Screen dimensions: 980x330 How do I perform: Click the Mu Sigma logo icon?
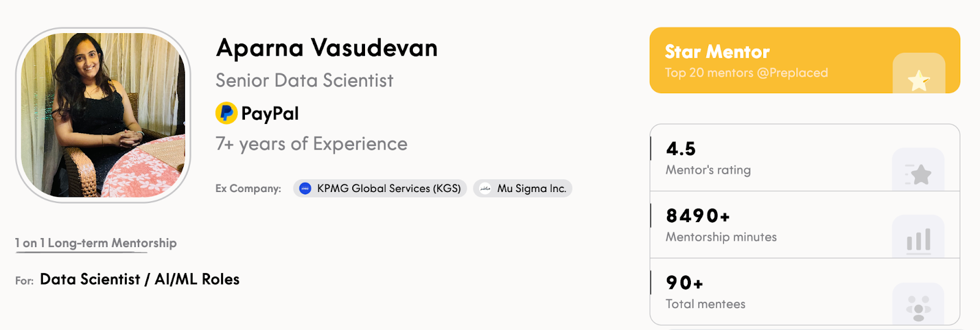pos(485,188)
